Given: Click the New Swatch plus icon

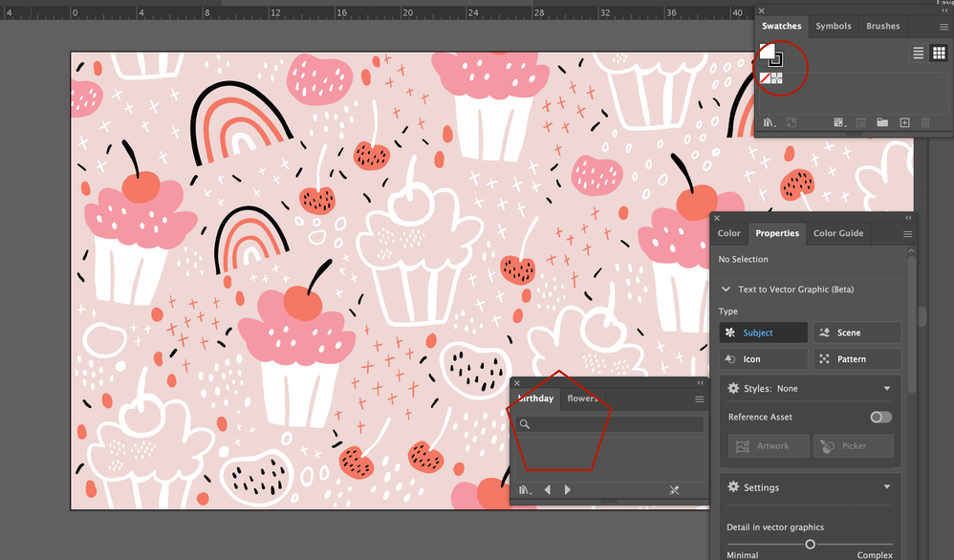Looking at the screenshot, I should 904,123.
